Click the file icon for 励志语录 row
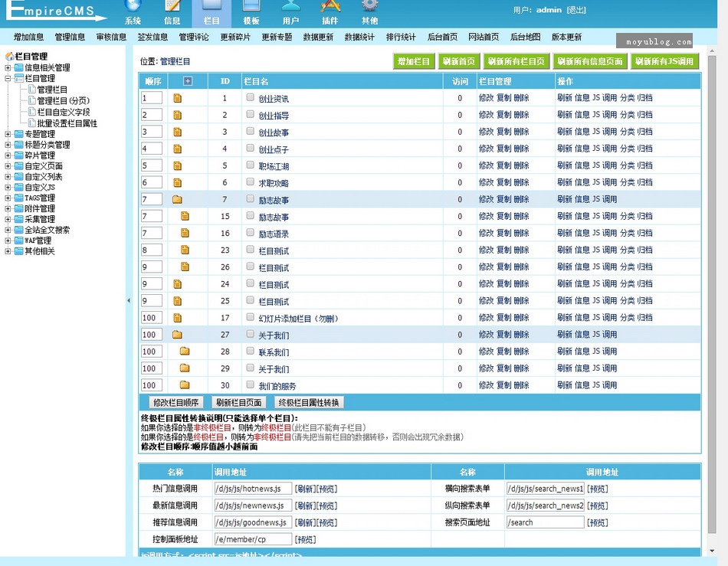Screen dimensions: 728x566 [185, 233]
